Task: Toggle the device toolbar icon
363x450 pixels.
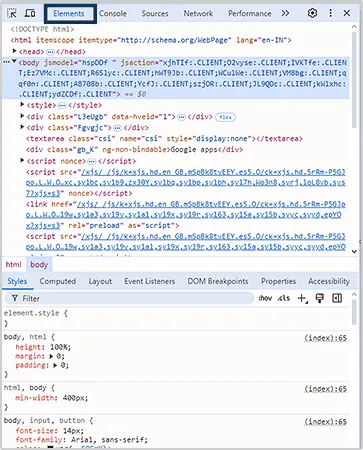Action: (30, 13)
